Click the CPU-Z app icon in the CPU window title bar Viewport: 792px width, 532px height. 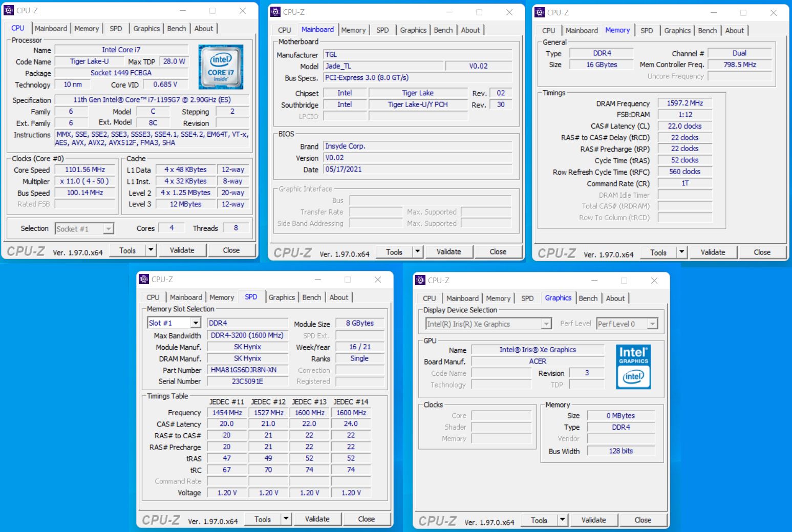9,10
